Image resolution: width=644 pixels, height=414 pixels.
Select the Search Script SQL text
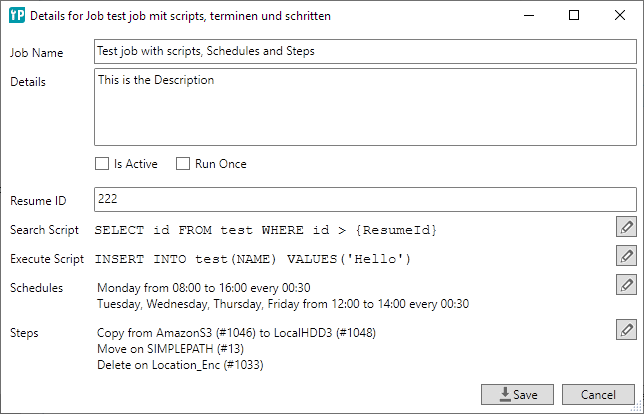[266, 230]
